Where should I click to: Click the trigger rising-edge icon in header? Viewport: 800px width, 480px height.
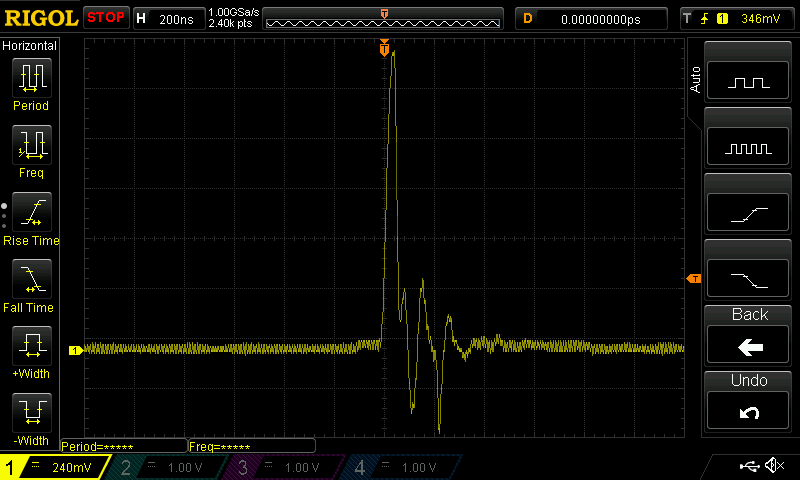[x=705, y=19]
